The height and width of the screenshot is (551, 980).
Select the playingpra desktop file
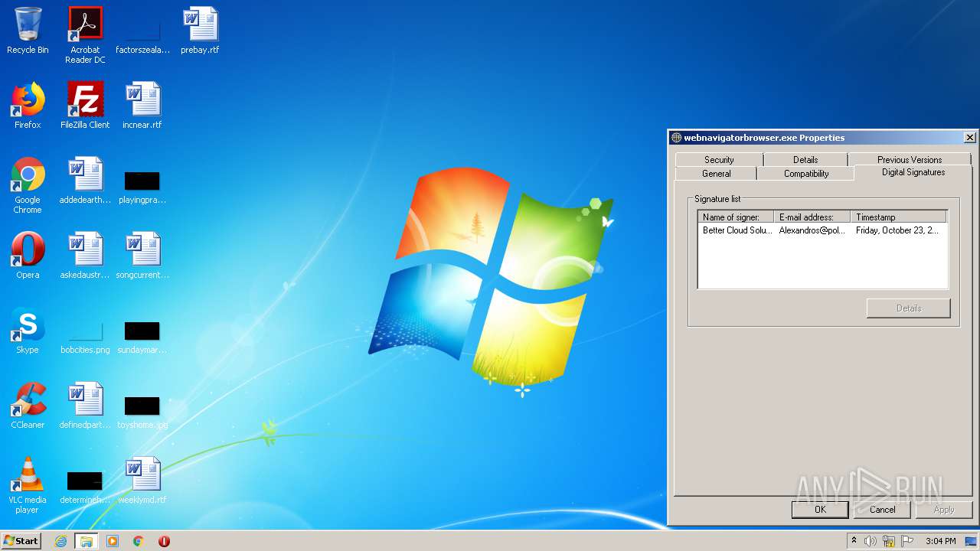click(x=142, y=187)
